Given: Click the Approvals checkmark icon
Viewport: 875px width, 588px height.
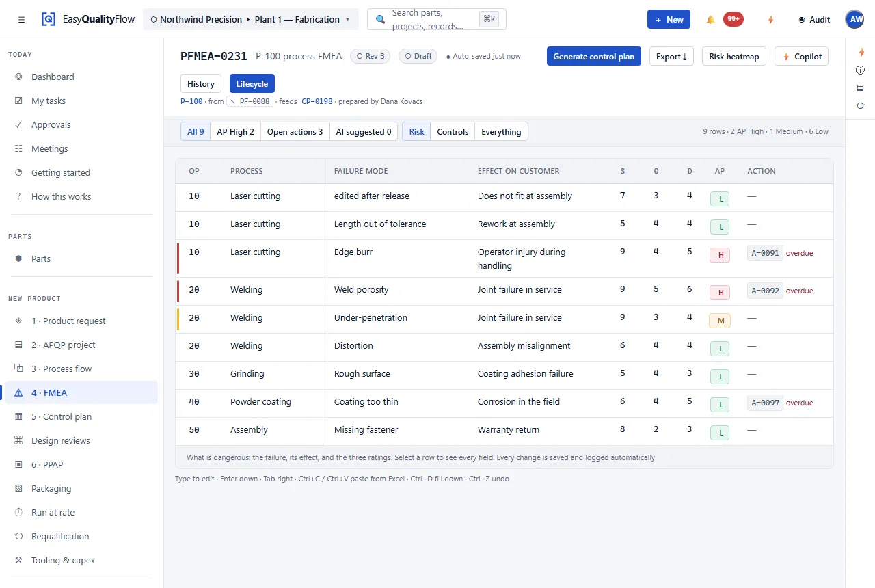Looking at the screenshot, I should click(x=18, y=125).
